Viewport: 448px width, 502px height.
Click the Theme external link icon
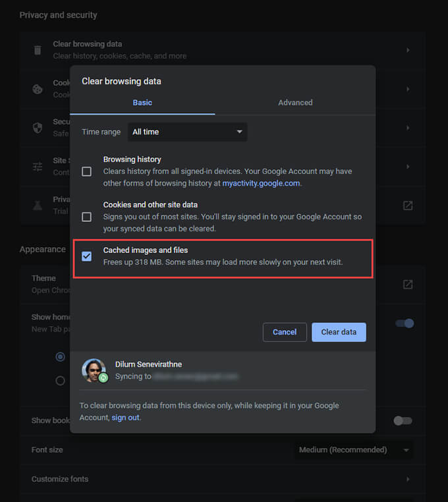[x=408, y=284]
